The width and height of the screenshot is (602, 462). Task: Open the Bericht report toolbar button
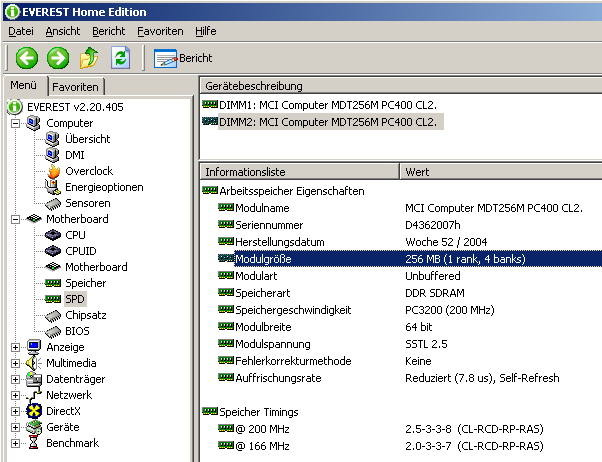click(183, 58)
